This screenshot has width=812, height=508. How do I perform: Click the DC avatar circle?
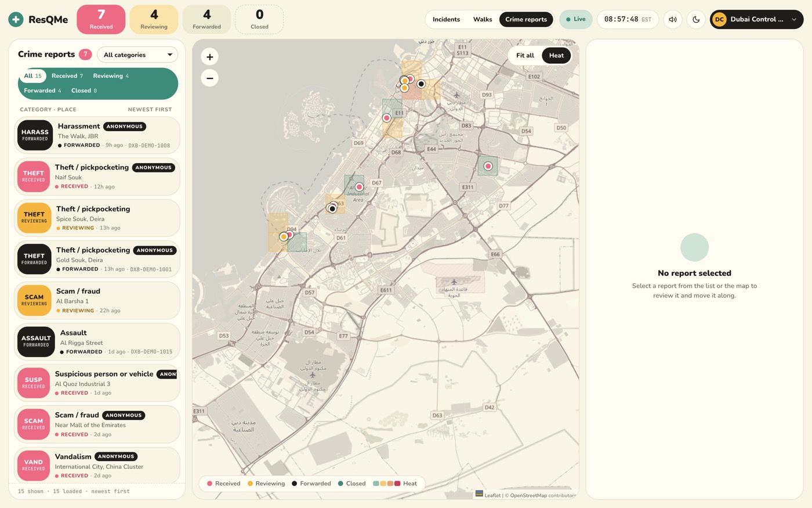click(720, 19)
